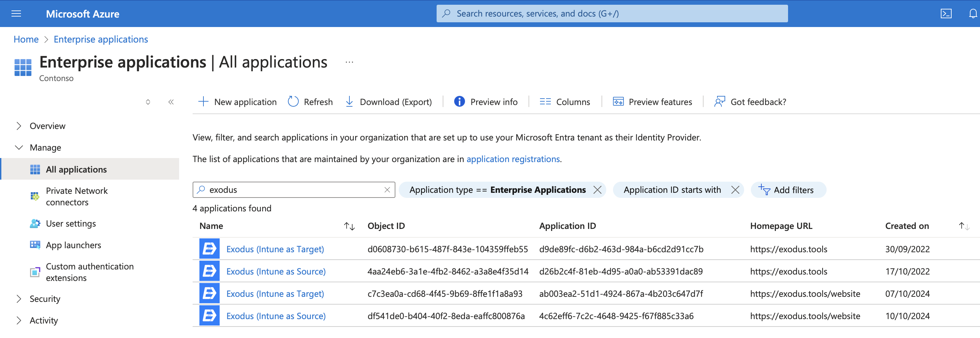Open Exodus (Intune as Source) created 10/10/2024
This screenshot has height=338, width=980.
276,316
